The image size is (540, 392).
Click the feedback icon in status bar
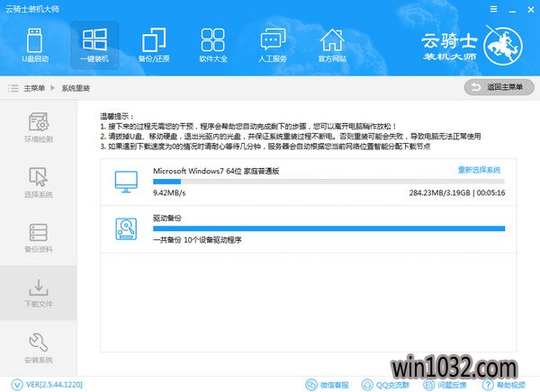pyautogui.click(x=429, y=385)
